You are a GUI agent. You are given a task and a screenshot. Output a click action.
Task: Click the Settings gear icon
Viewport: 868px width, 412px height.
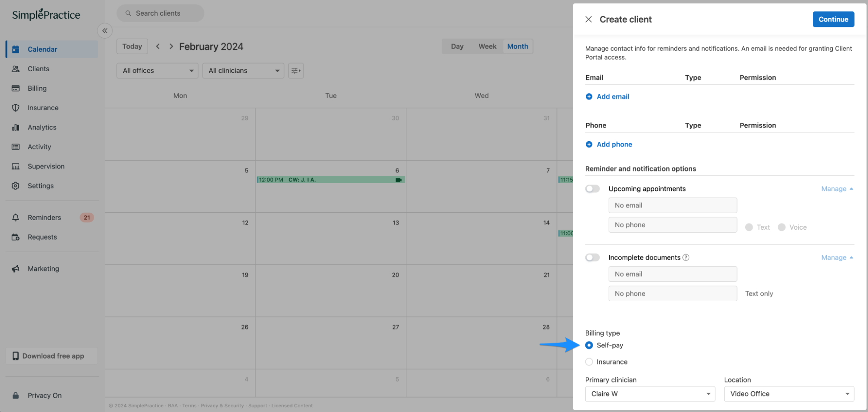tap(16, 186)
